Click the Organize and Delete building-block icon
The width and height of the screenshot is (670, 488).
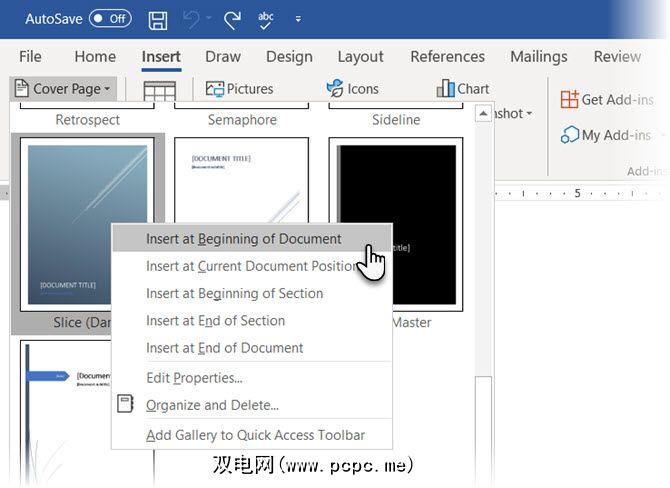coord(125,404)
